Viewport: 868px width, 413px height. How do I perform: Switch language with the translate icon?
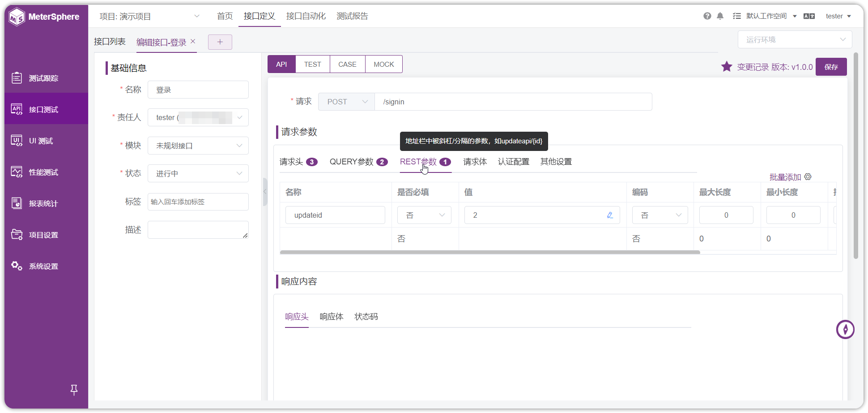coord(809,16)
